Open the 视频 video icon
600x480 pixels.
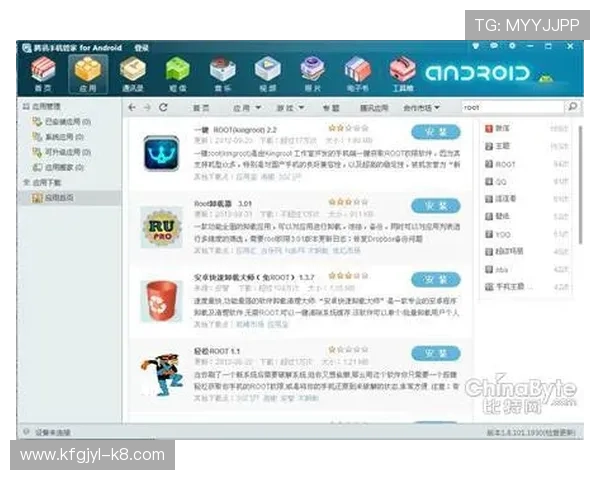[x=267, y=73]
